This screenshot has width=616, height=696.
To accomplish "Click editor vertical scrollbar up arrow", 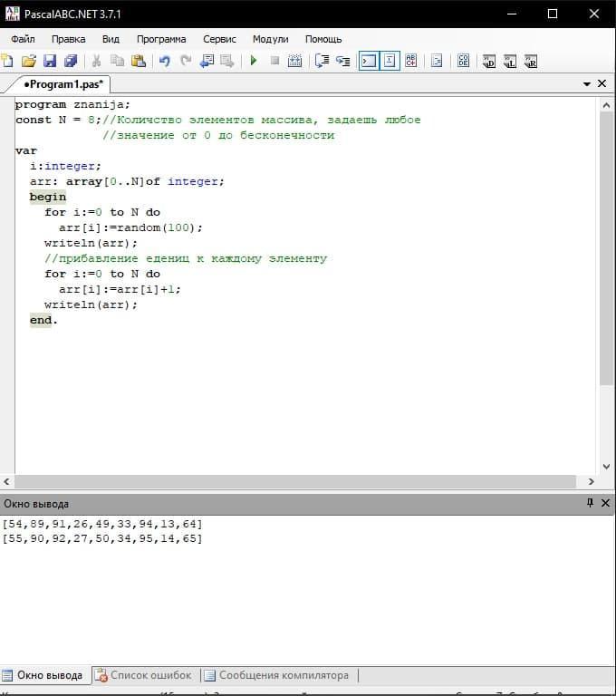I will (x=606, y=106).
